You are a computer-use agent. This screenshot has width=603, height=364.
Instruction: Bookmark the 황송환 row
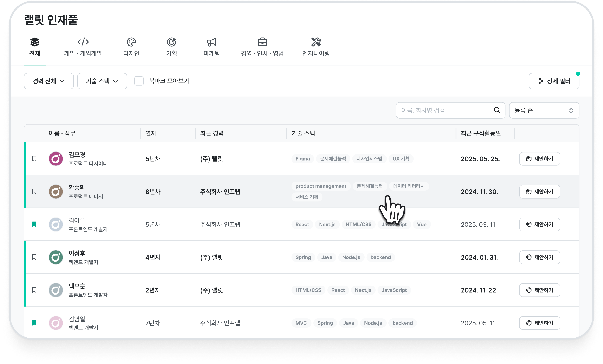coord(34,192)
